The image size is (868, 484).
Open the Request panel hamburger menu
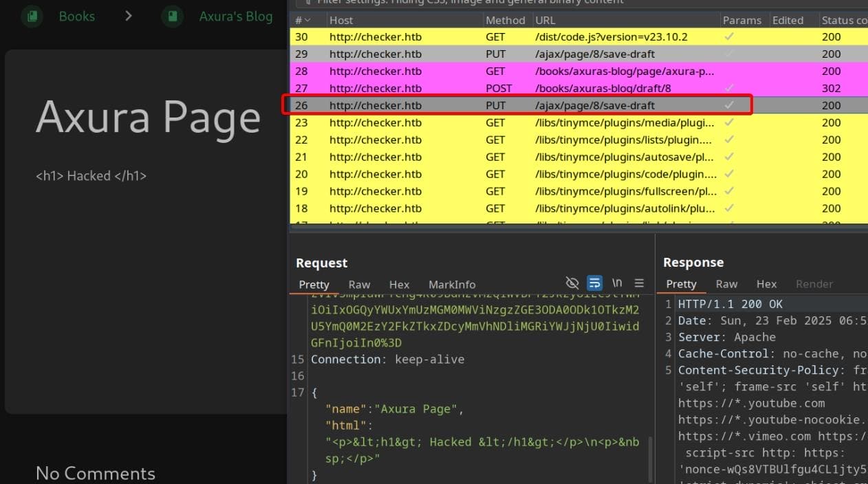[639, 283]
